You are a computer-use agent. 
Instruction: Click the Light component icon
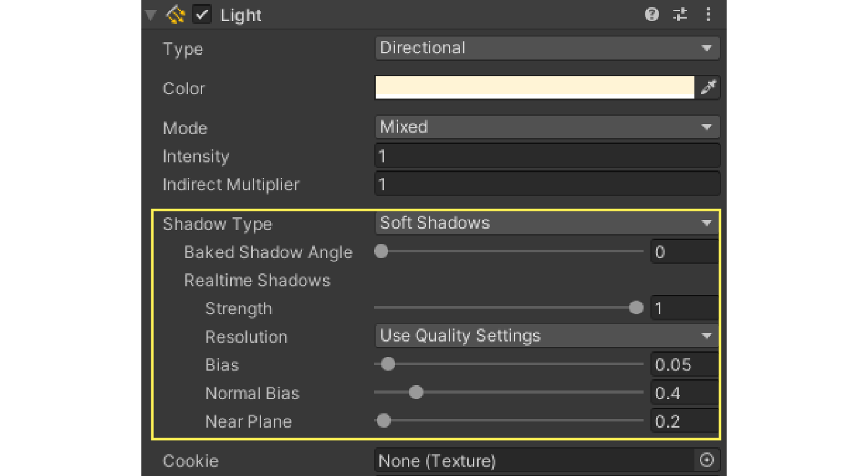tap(174, 15)
